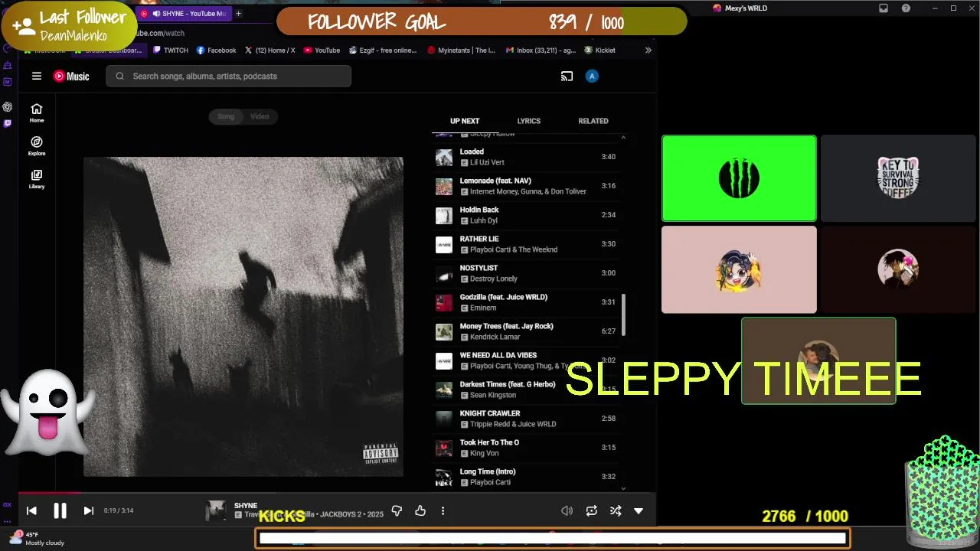Click the queue scroll down arrow
Viewport: 980px width, 551px height.
click(623, 488)
